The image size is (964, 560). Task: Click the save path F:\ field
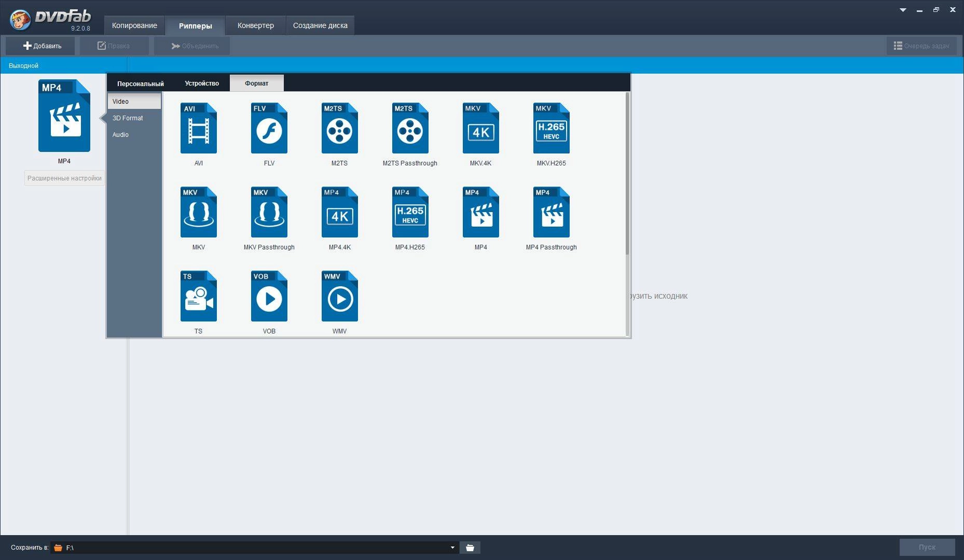[254, 548]
